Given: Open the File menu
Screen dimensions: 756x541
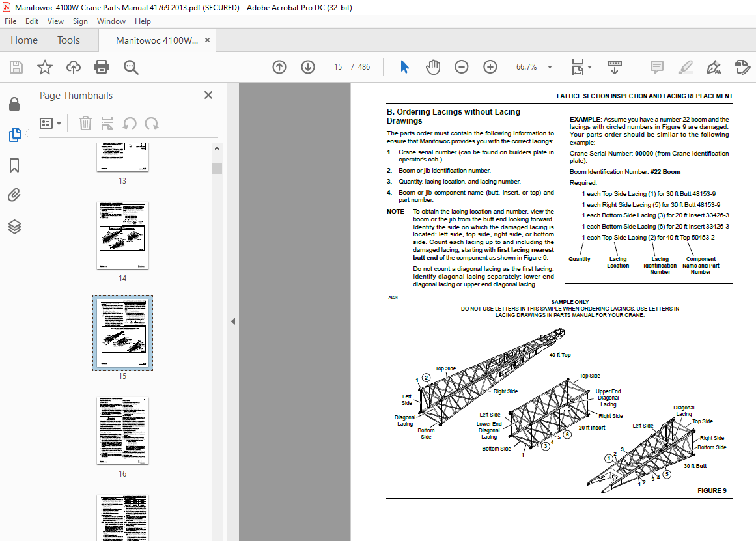Looking at the screenshot, I should pyautogui.click(x=10, y=21).
